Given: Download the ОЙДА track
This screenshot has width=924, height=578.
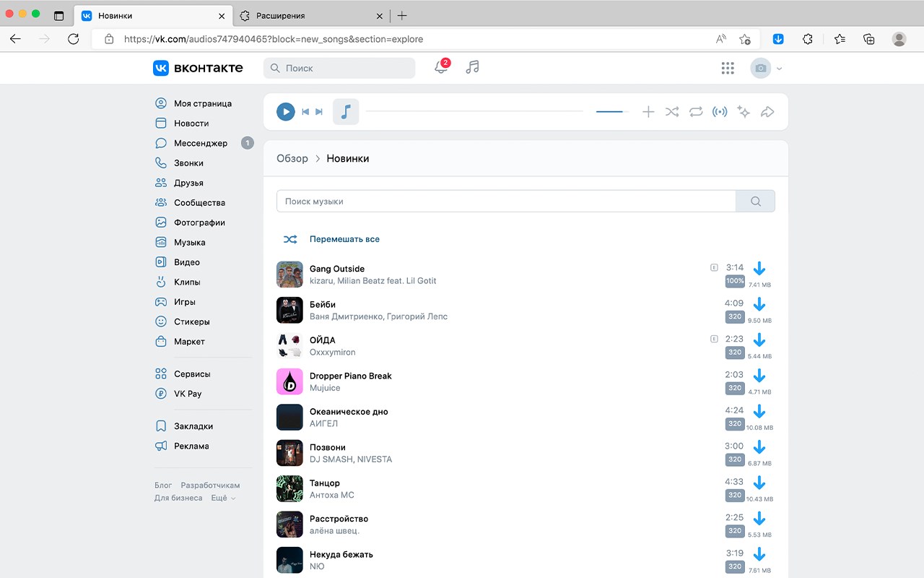Looking at the screenshot, I should (x=759, y=340).
